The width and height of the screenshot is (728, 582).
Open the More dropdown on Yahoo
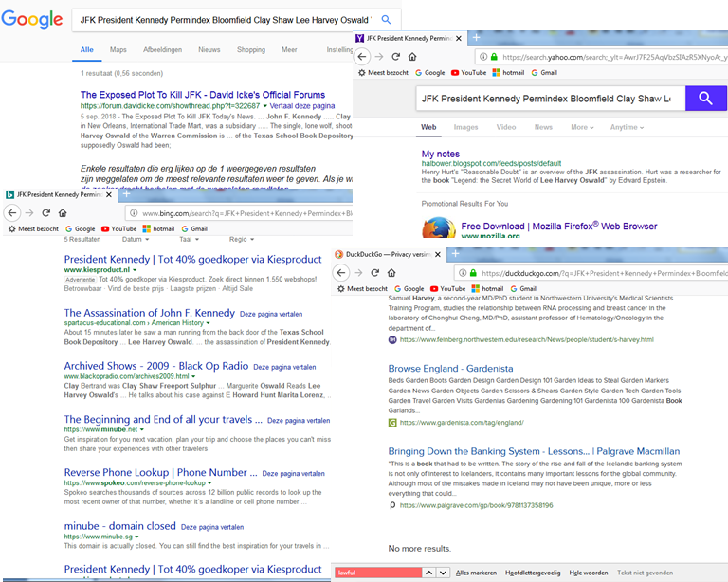click(x=582, y=127)
